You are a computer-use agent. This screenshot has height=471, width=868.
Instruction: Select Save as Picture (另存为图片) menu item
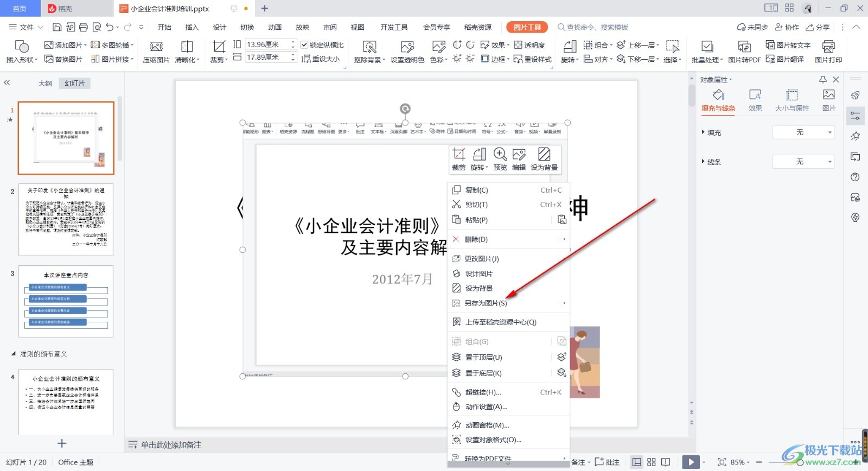pyautogui.click(x=508, y=303)
